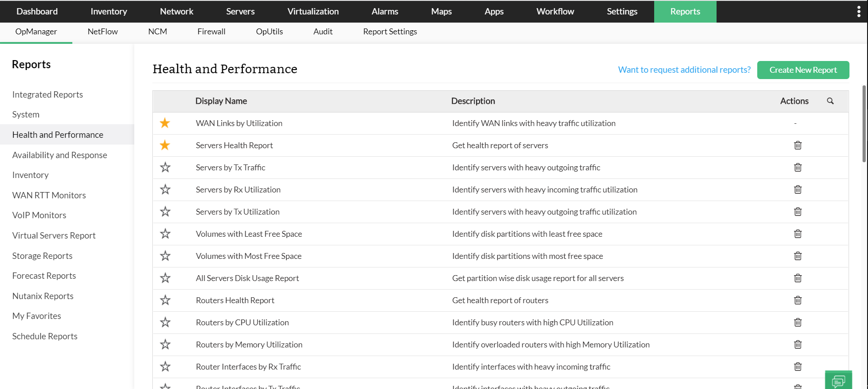
Task: Delete Routers by Memory Utilization report
Action: pos(797,345)
